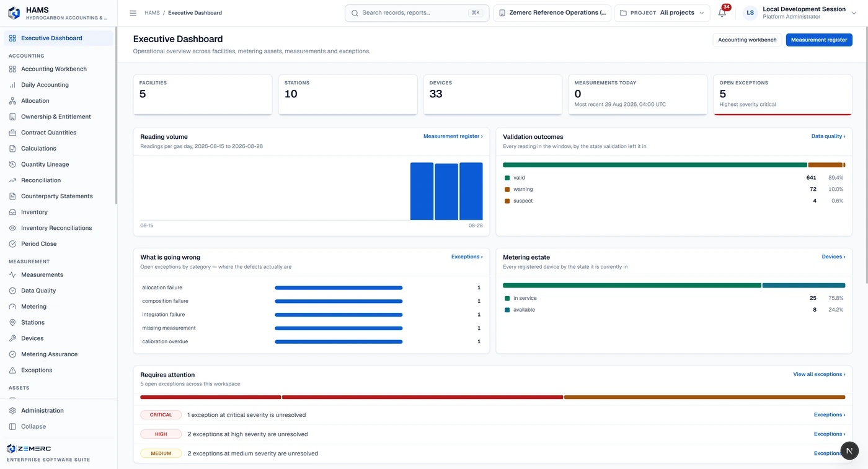
Task: Open the notifications bell icon
Action: [722, 13]
